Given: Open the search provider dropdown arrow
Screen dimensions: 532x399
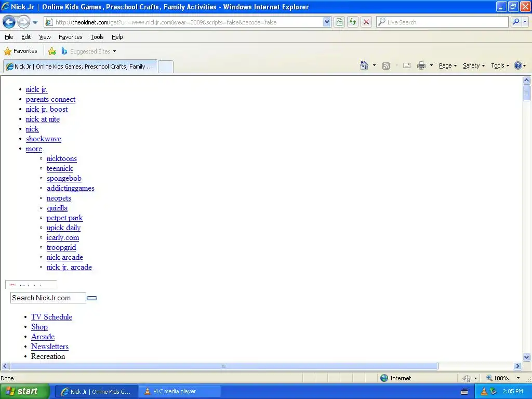Looking at the screenshot, I should point(525,22).
